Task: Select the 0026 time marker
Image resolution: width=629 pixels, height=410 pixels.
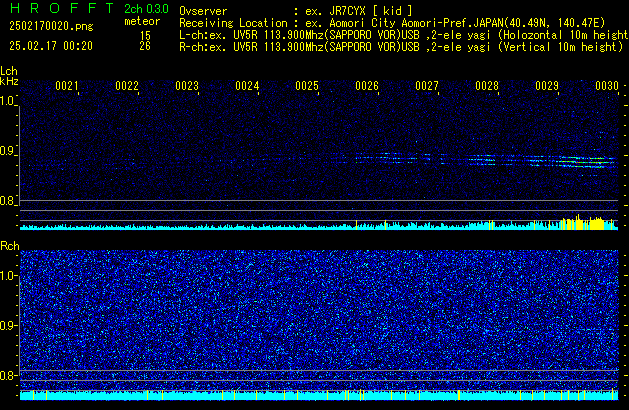Action: pyautogui.click(x=367, y=86)
